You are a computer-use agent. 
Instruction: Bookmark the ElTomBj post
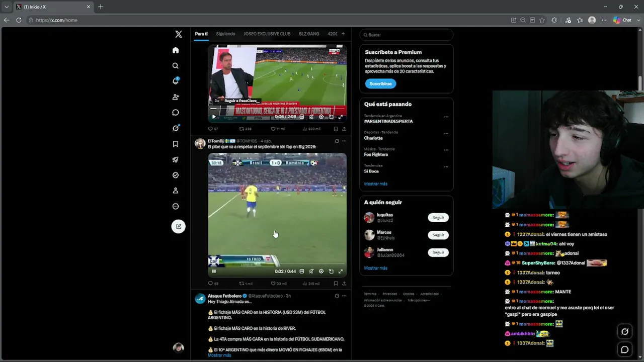(x=336, y=284)
